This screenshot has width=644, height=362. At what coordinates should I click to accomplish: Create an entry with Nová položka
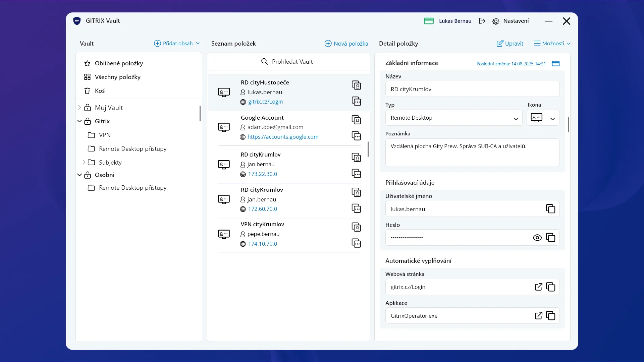(346, 43)
